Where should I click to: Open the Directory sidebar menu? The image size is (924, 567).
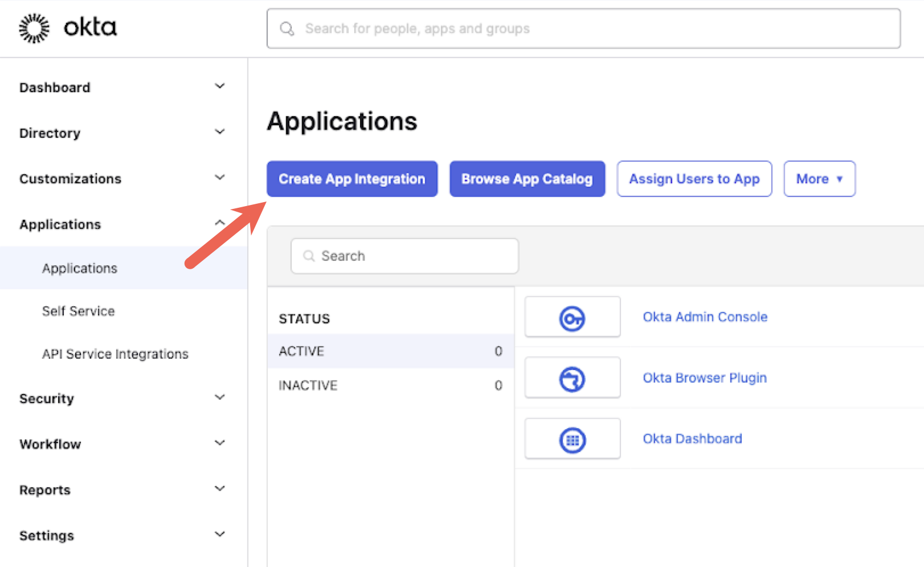(50, 133)
